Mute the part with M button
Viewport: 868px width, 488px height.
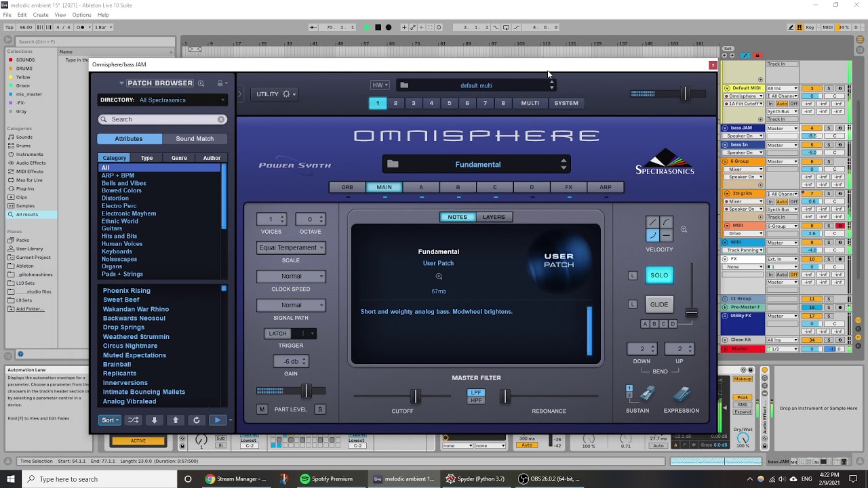pos(262,409)
